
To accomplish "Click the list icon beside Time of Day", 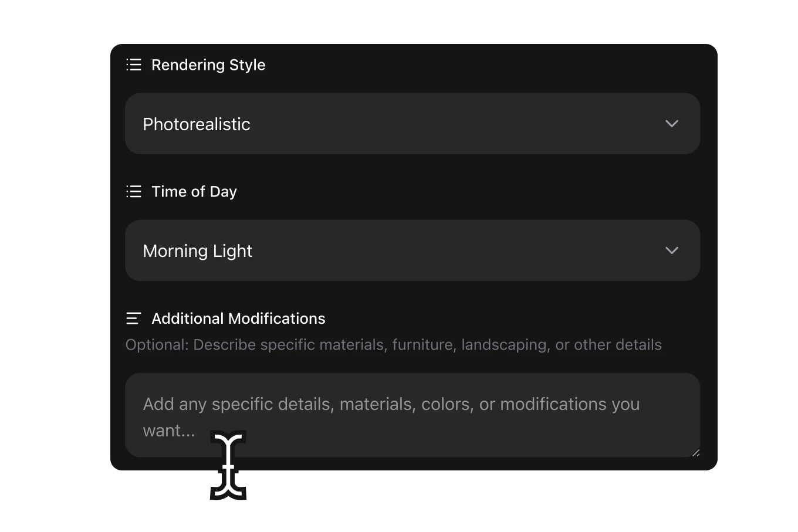I will click(x=134, y=191).
